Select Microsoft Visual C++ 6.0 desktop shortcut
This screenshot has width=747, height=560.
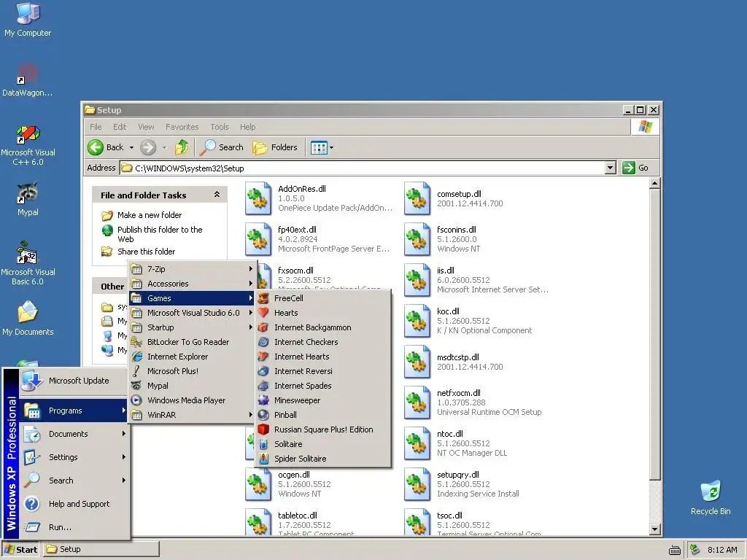pyautogui.click(x=28, y=146)
